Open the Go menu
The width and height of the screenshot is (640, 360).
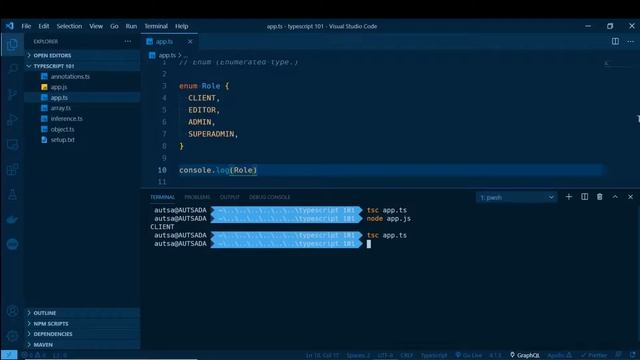click(x=114, y=26)
